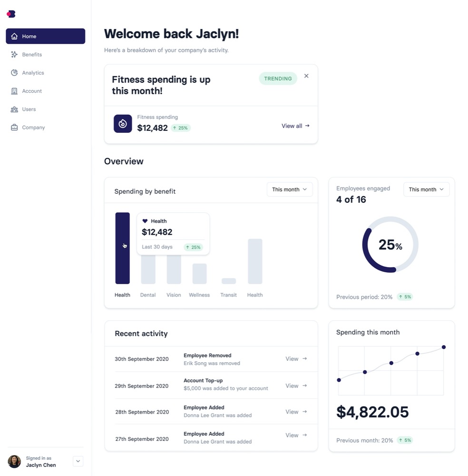
Task: Click Jaclyn Chen's profile avatar
Action: (14, 461)
